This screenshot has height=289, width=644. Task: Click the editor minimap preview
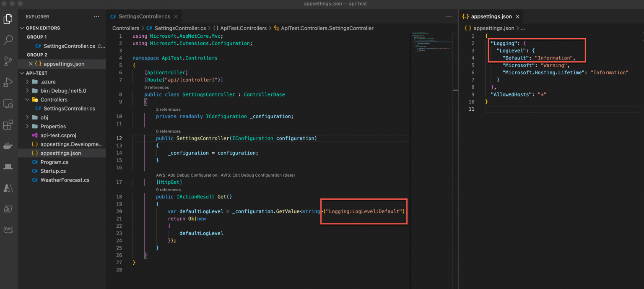click(432, 46)
